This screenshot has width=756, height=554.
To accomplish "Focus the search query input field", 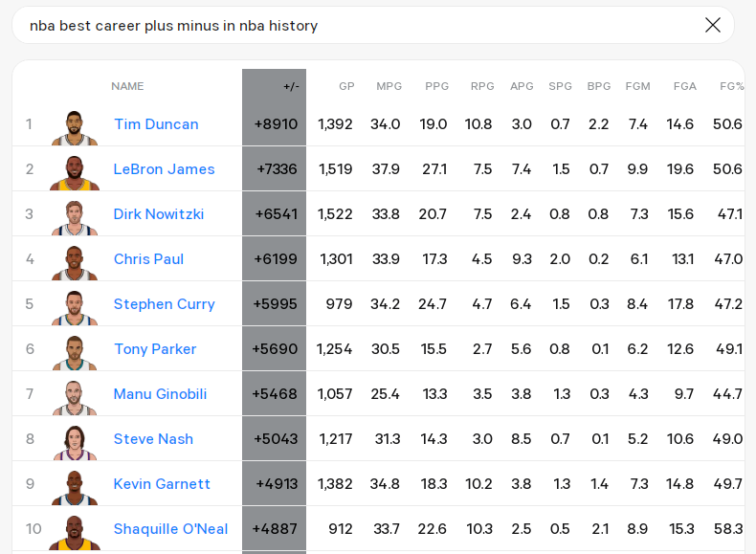I will tap(357, 25).
